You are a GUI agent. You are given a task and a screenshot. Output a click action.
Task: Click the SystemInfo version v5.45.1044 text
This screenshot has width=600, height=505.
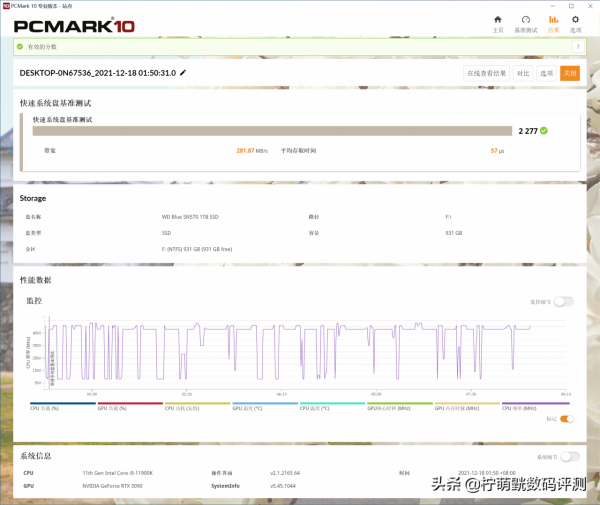tap(283, 486)
